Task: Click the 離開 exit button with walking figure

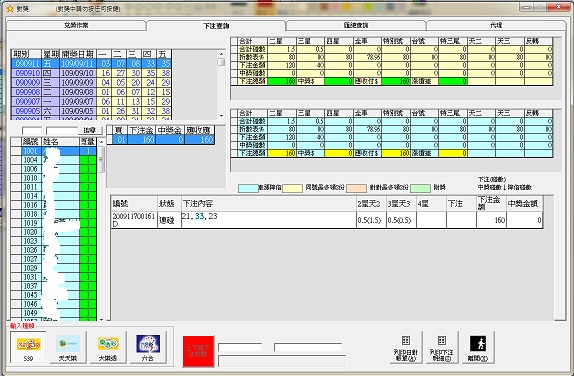Action: point(478,347)
